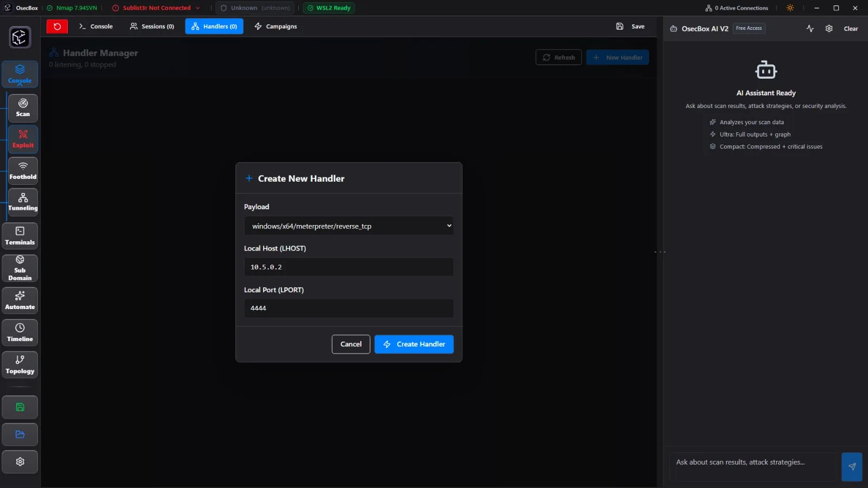Image resolution: width=868 pixels, height=488 pixels.
Task: Click the Unknown (unknown) status indicator
Action: 255,8
